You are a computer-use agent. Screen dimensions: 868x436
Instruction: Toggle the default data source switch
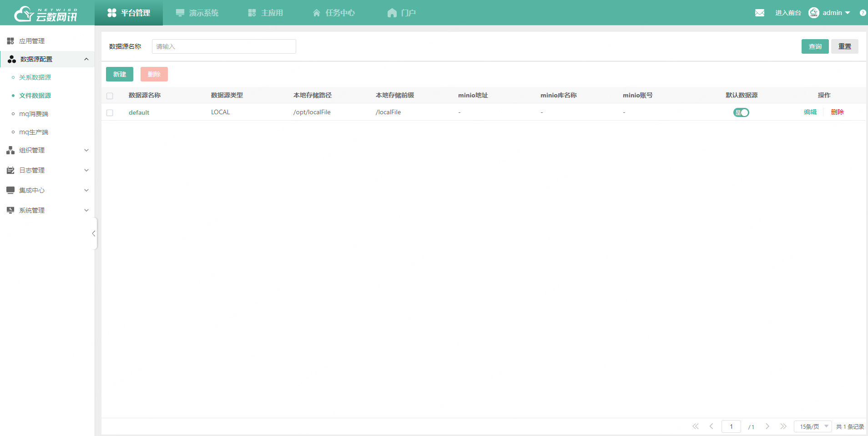741,112
